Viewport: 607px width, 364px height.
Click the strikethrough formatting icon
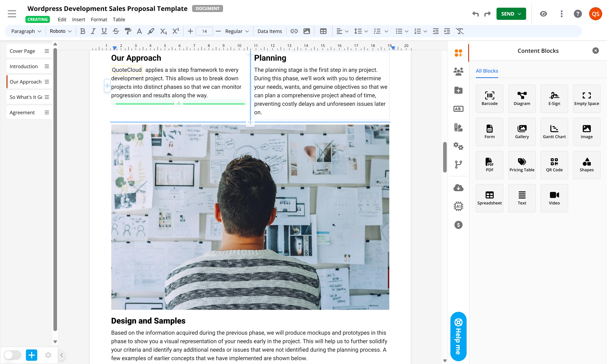point(116,31)
